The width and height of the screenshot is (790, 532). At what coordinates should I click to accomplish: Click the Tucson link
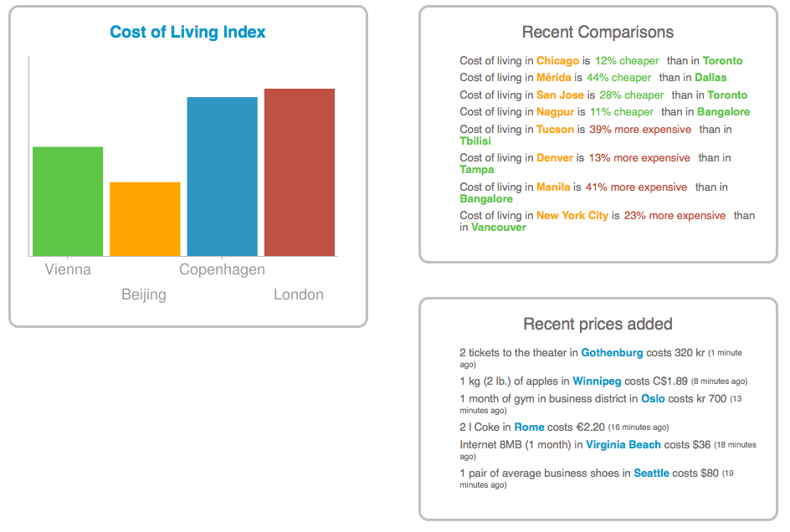click(x=555, y=130)
